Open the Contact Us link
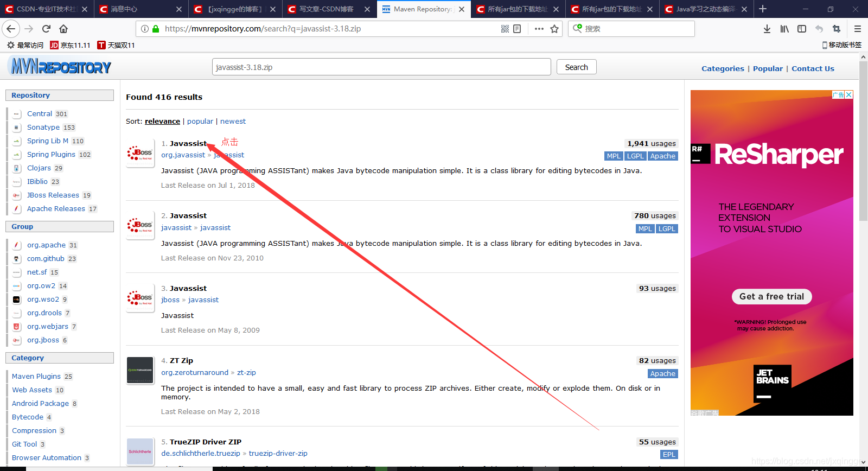Viewport: 868px width, 471px height. coord(813,68)
